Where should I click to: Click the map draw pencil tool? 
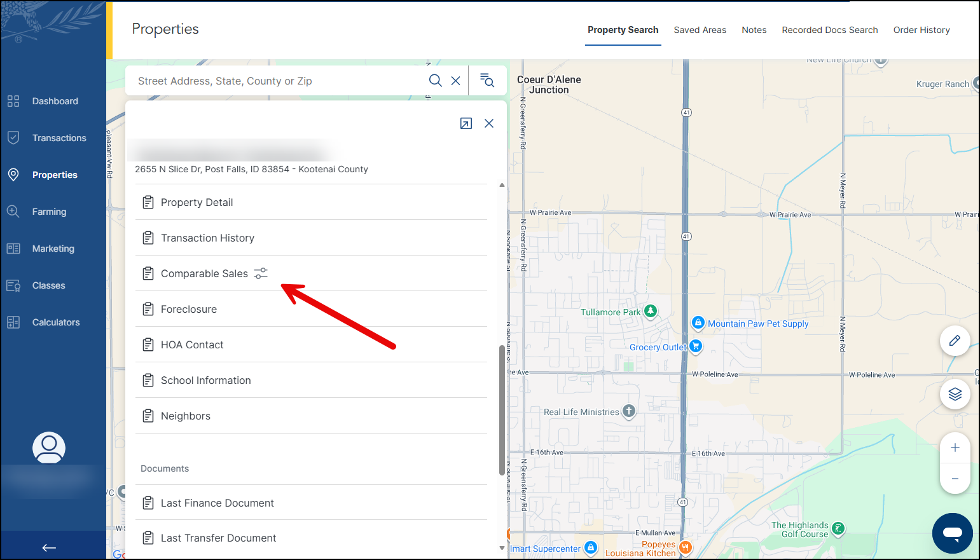955,341
